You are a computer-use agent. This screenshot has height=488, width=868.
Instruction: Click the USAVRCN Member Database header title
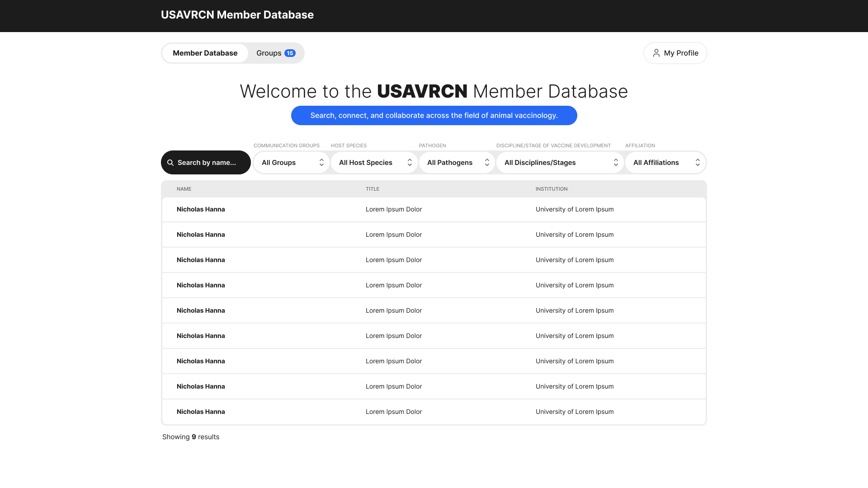[x=237, y=15]
